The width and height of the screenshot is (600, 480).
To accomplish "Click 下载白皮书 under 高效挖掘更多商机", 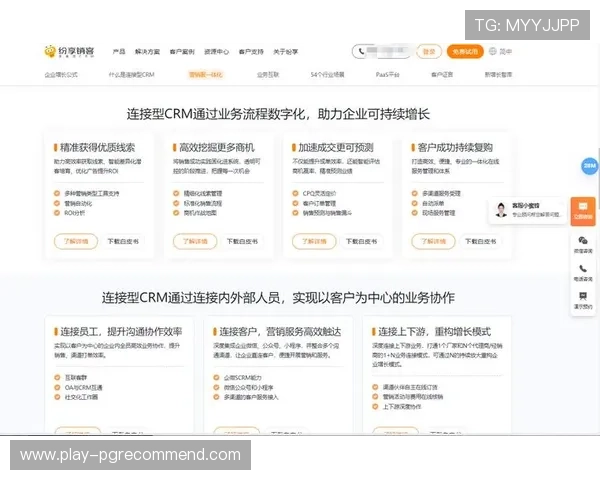I will tap(242, 242).
